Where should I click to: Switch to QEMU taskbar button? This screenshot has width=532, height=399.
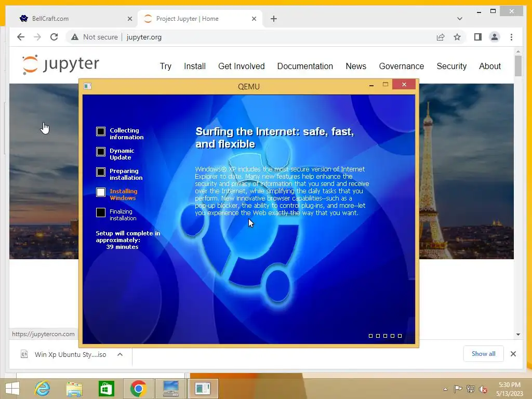click(203, 389)
